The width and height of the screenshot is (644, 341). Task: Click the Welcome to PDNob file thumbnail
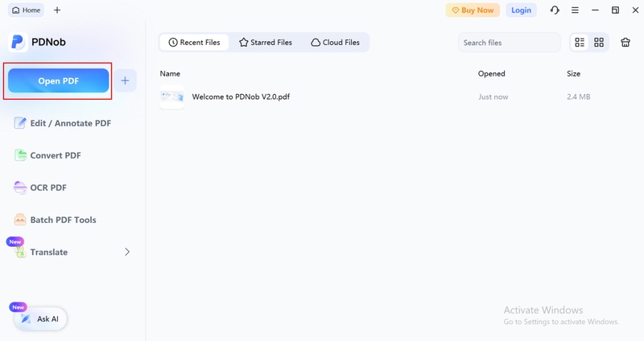pos(171,97)
